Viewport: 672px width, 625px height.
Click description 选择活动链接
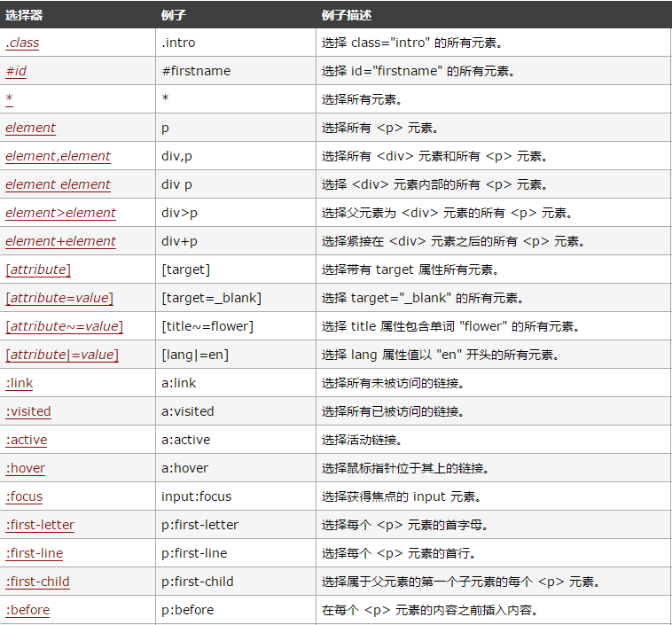(x=362, y=440)
